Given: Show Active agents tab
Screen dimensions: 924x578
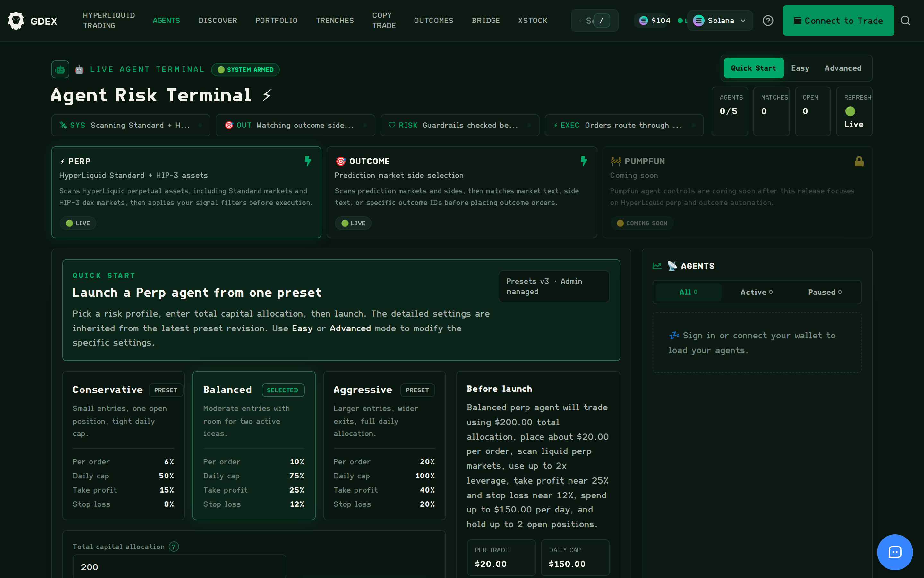Looking at the screenshot, I should tap(757, 292).
